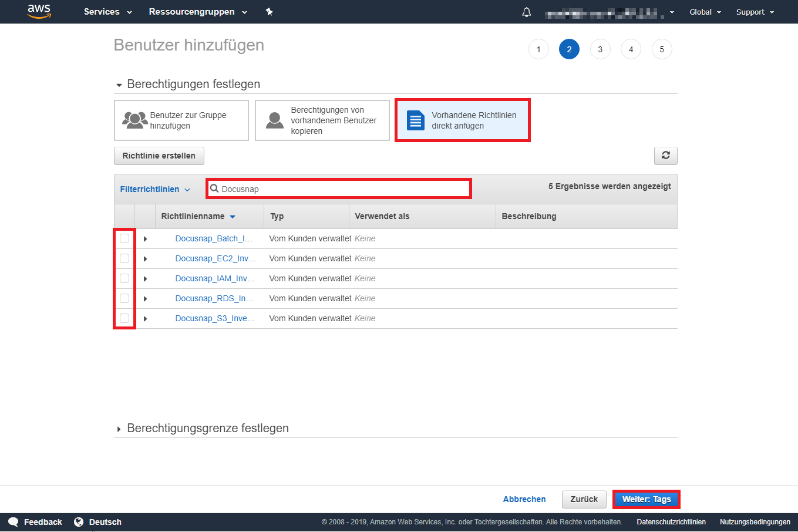The image size is (798, 532).
Task: Click the Nutzungsbedingungen footer link
Action: point(755,522)
